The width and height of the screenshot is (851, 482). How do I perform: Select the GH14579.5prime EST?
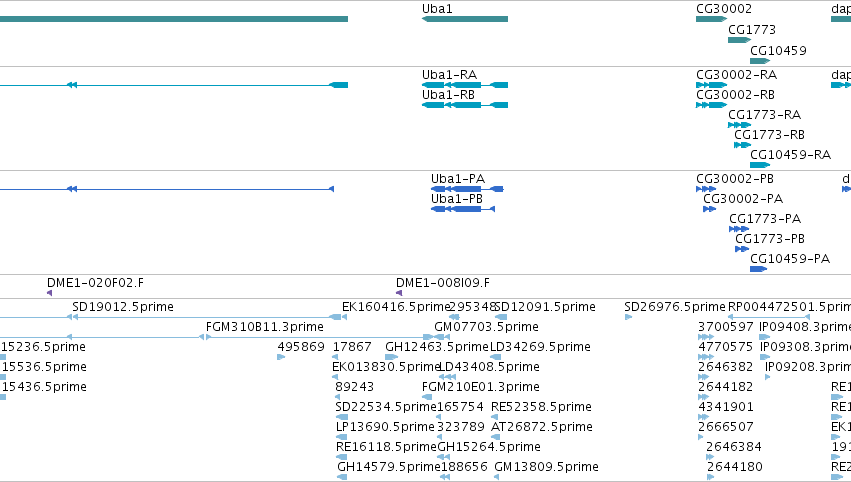click(x=389, y=467)
